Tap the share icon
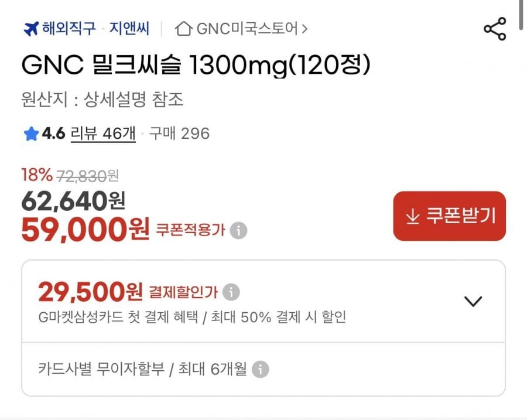 tap(495, 29)
